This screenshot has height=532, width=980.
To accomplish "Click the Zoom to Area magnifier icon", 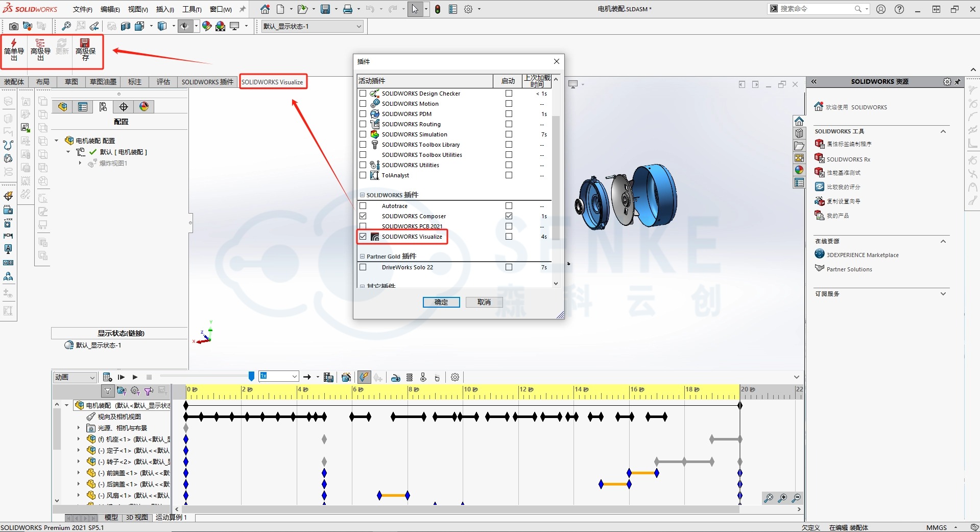I will coord(81,26).
